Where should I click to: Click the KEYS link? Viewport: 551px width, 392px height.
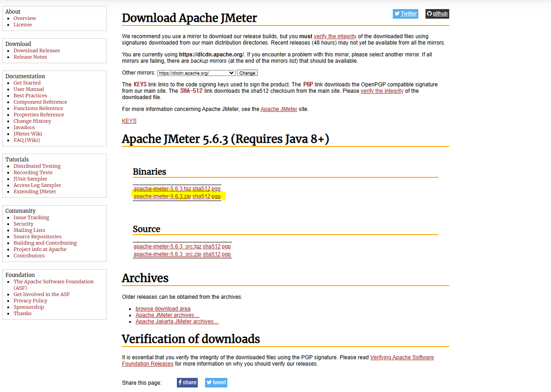click(129, 121)
